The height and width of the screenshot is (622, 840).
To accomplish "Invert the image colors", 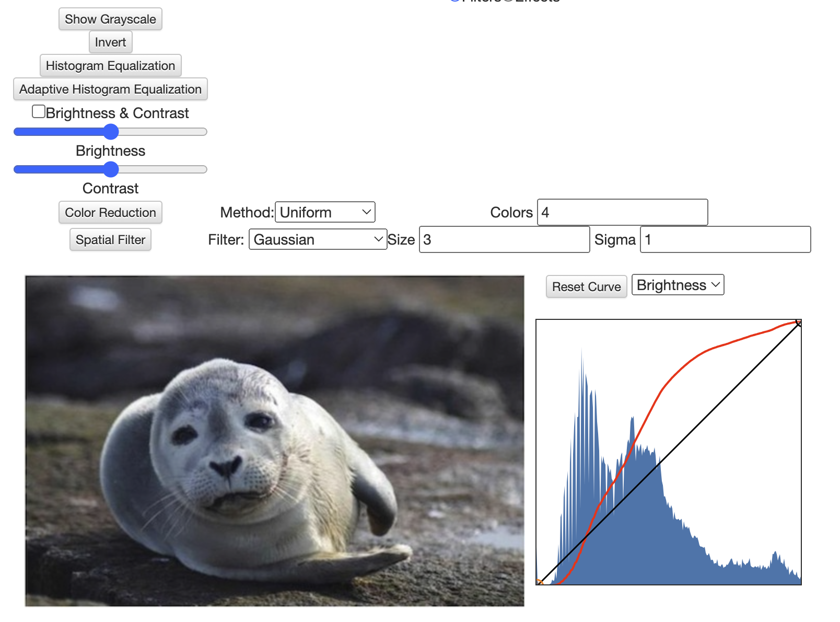I will (x=110, y=42).
